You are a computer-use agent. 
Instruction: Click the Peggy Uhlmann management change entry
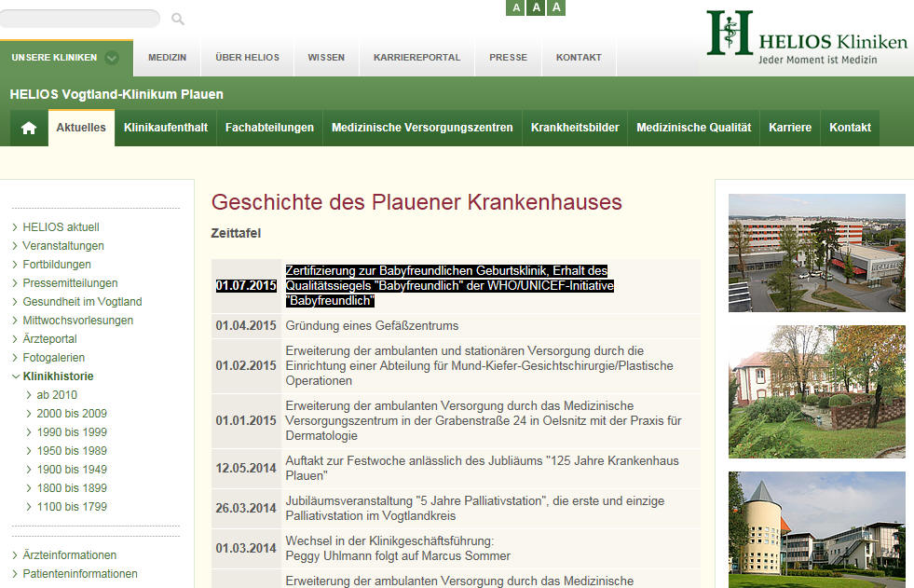(398, 548)
